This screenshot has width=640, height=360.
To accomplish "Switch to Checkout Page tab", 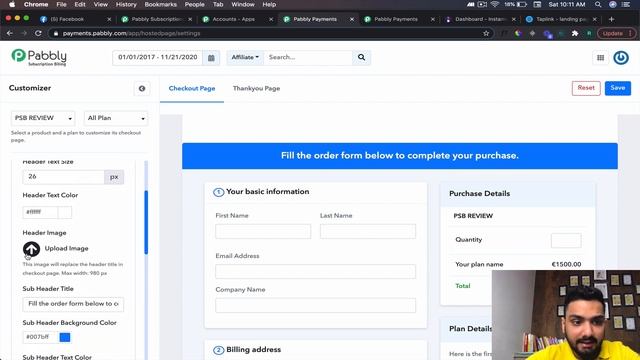I will click(x=192, y=89).
